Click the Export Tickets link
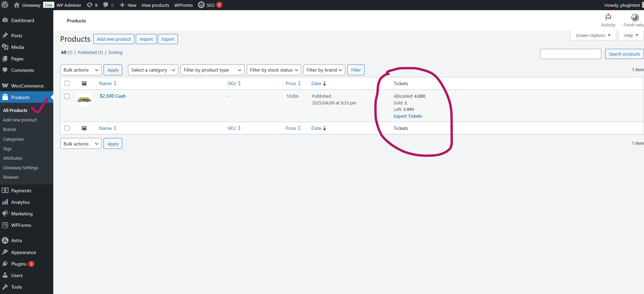This screenshot has width=644, height=294. (408, 116)
